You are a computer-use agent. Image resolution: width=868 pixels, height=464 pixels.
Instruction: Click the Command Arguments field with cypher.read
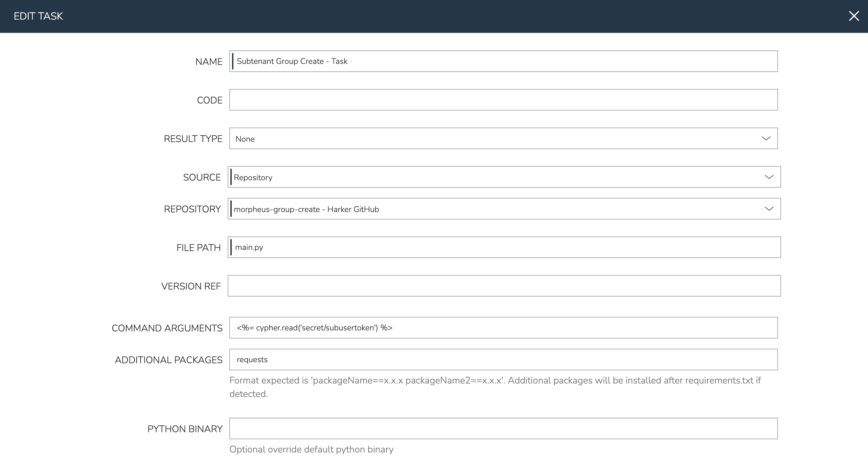coord(503,328)
